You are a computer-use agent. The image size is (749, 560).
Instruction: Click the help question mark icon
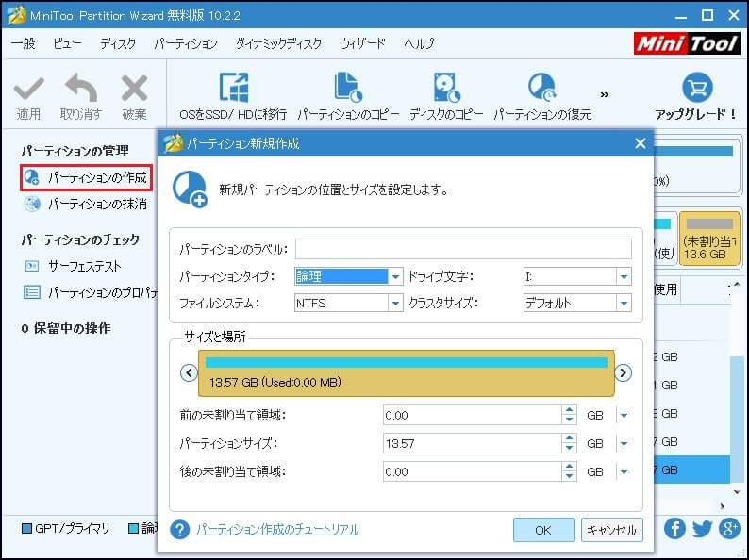180,530
